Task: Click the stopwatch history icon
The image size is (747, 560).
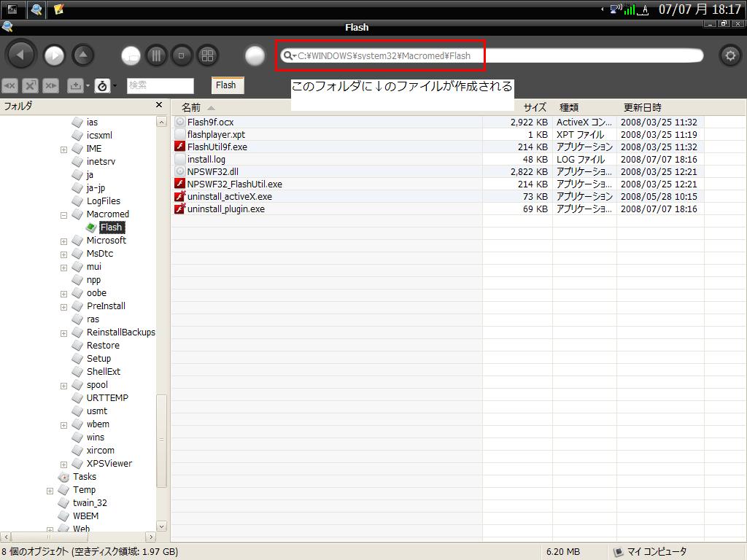Action: [x=102, y=86]
